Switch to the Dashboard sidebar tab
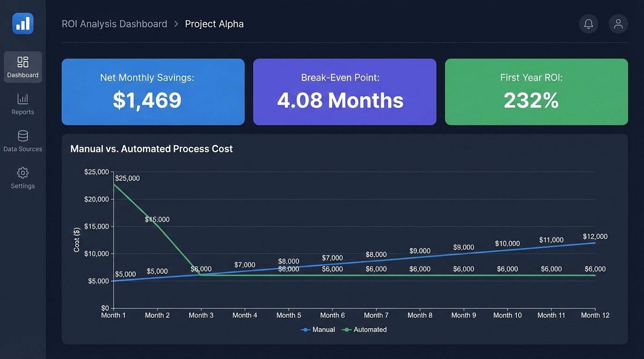Image resolution: width=644 pixels, height=359 pixels. pyautogui.click(x=22, y=67)
